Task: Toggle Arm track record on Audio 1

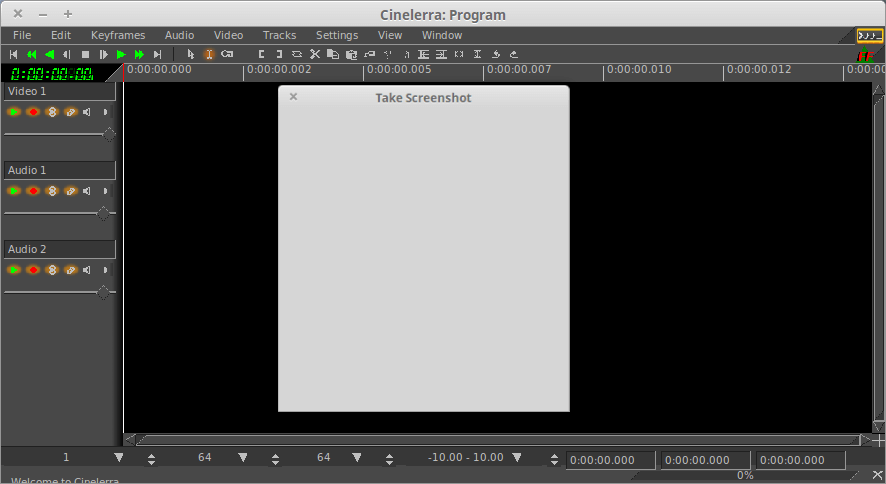Action: pyautogui.click(x=33, y=191)
